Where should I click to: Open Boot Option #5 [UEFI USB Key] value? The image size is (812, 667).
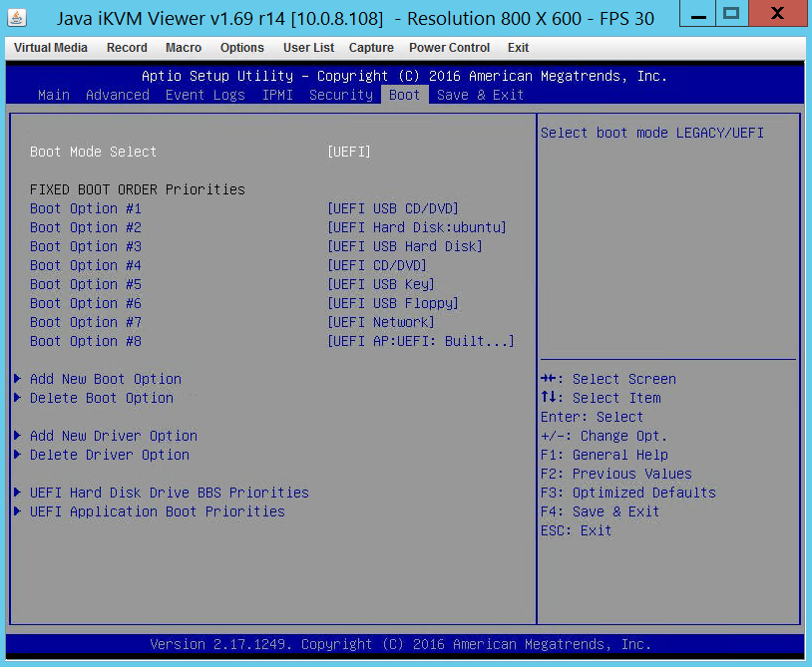click(381, 284)
